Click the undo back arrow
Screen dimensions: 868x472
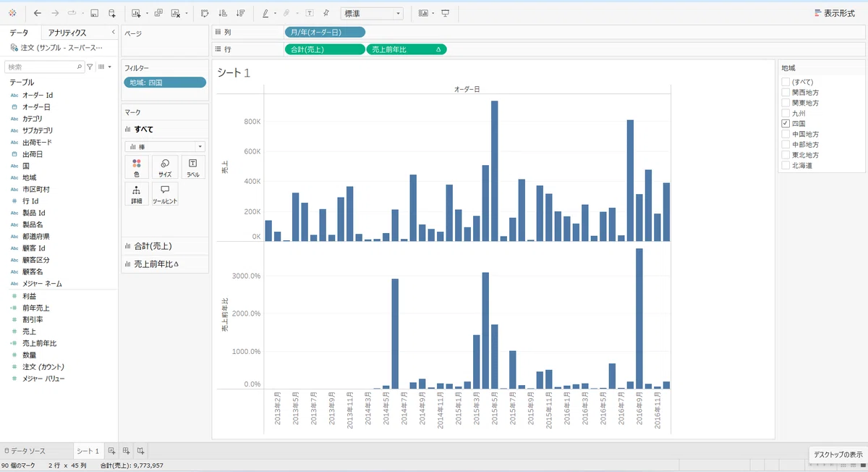pos(38,13)
